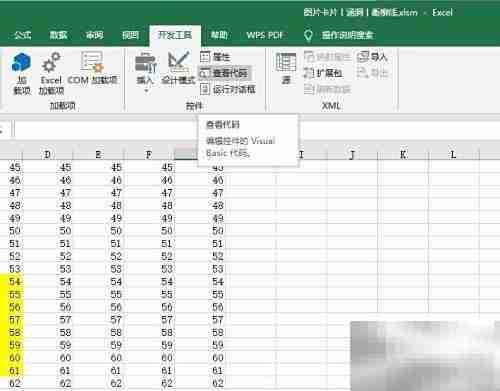
Task: Click the greyed 导出 export button
Action: pyautogui.click(x=372, y=73)
